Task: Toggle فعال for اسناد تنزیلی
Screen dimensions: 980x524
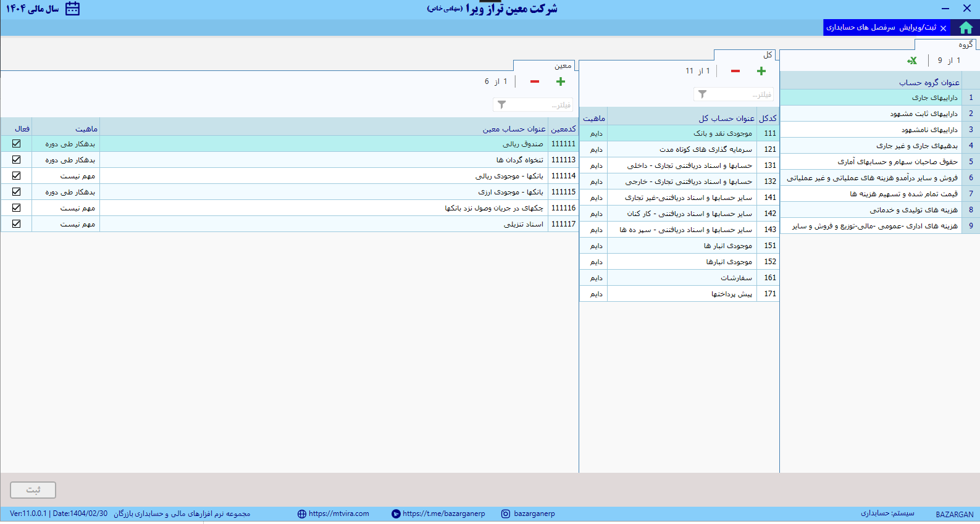Action: pyautogui.click(x=17, y=224)
